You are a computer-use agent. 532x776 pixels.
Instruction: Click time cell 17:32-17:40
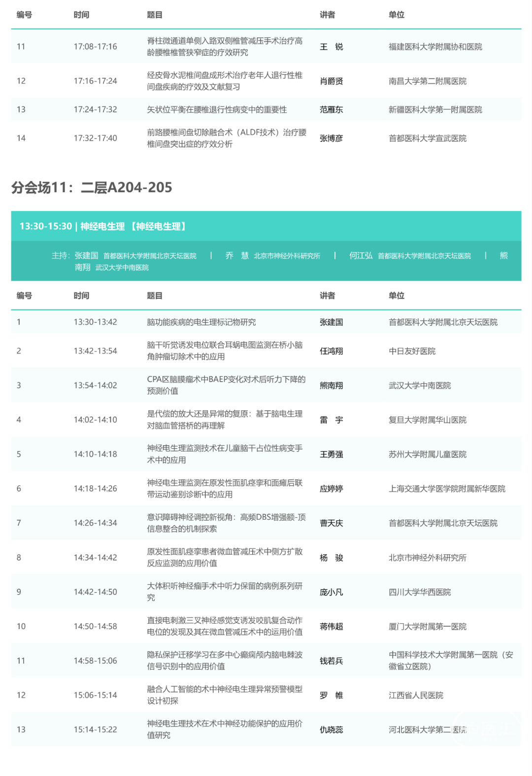point(96,139)
